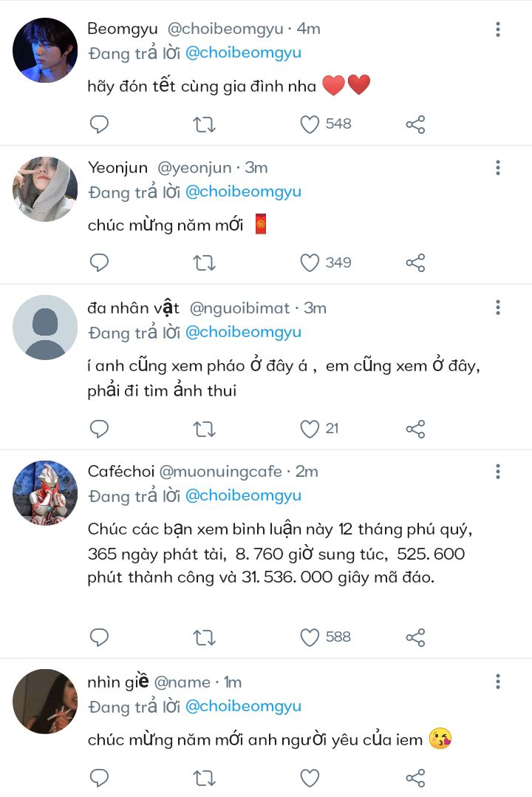
Task: Reply to Beomgyu's tweet with comment icon
Action: 99,124
